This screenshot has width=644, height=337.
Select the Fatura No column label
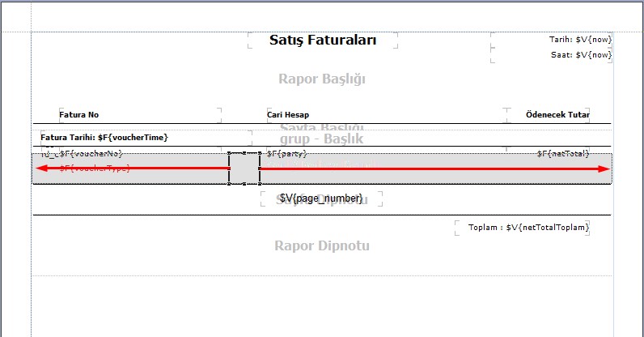tap(79, 115)
